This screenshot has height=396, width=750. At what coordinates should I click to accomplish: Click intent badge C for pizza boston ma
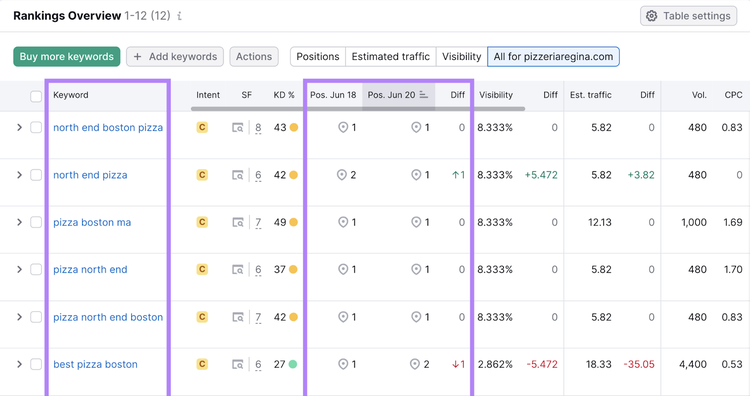(x=202, y=222)
